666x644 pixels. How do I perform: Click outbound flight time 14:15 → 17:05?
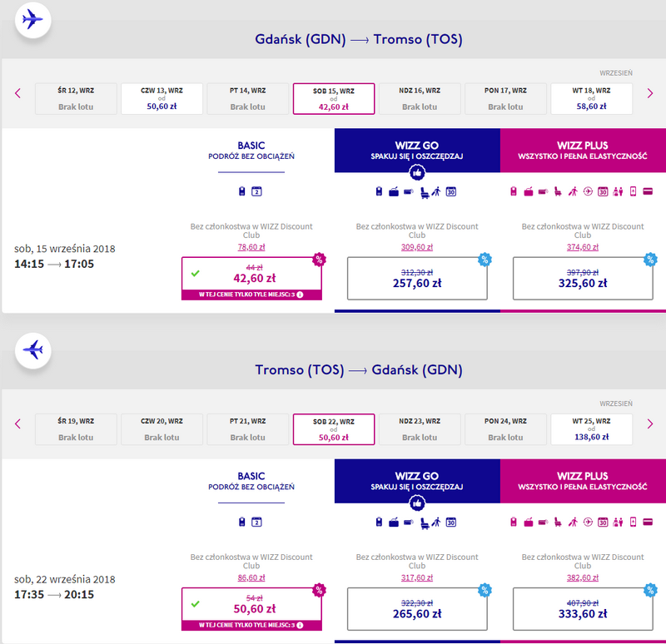tap(54, 264)
